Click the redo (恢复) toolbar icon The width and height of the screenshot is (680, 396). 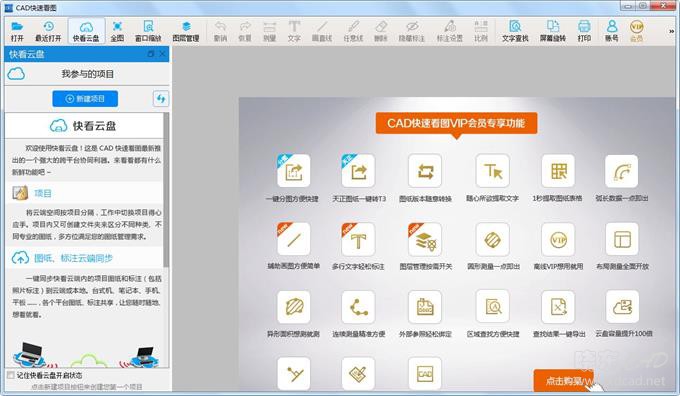[x=245, y=31]
